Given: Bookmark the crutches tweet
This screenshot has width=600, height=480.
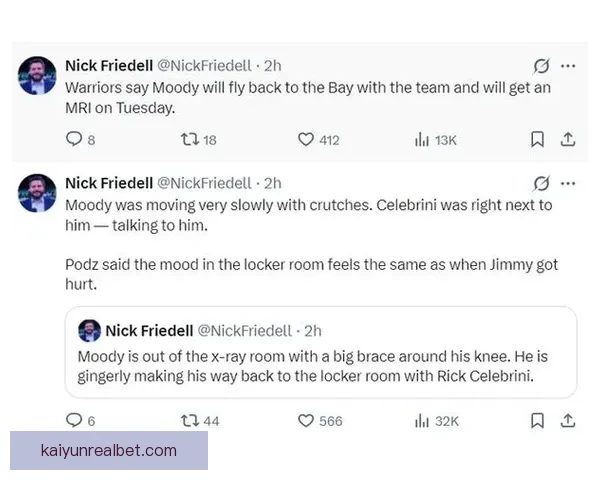Looking at the screenshot, I should (x=537, y=421).
